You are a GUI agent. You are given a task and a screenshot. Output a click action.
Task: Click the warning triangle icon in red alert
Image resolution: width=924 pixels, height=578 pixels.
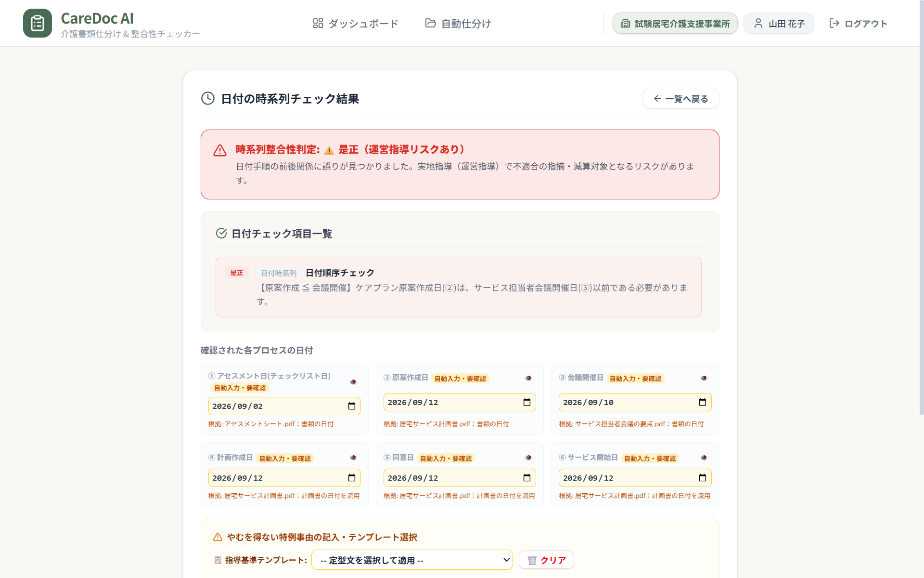[x=220, y=150]
